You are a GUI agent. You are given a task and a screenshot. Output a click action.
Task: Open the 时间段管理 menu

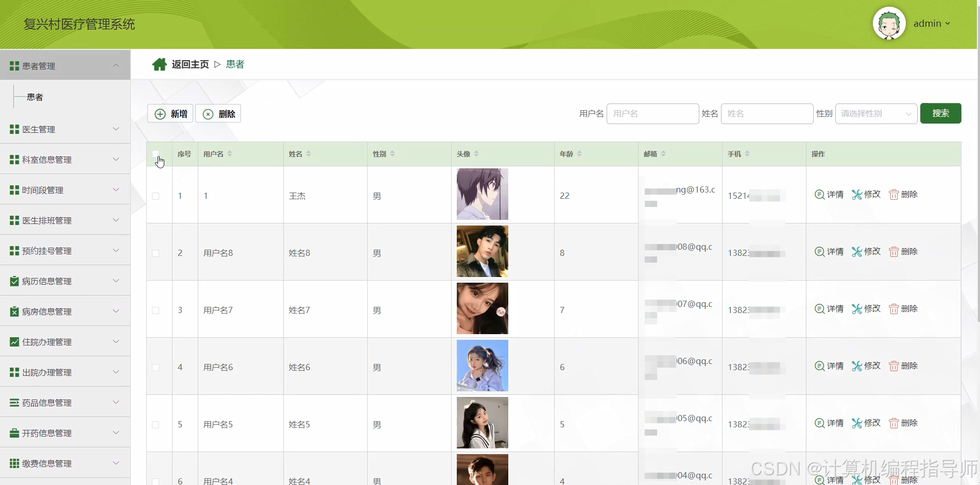pos(65,190)
